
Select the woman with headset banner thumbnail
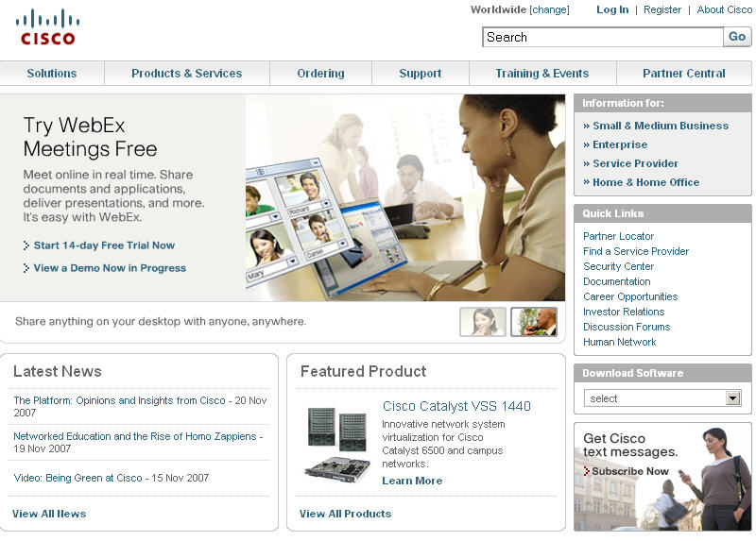[x=483, y=321]
